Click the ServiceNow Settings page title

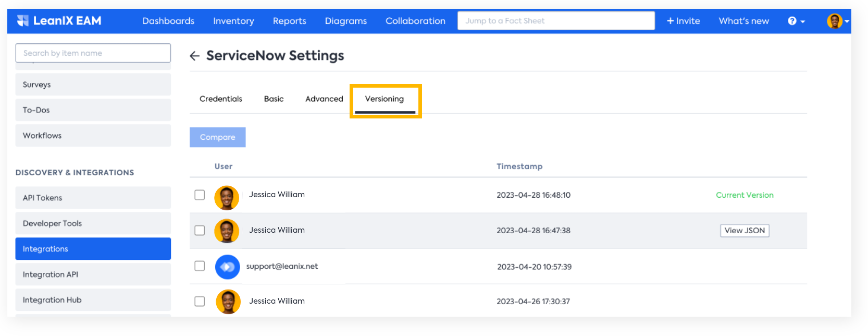click(275, 56)
